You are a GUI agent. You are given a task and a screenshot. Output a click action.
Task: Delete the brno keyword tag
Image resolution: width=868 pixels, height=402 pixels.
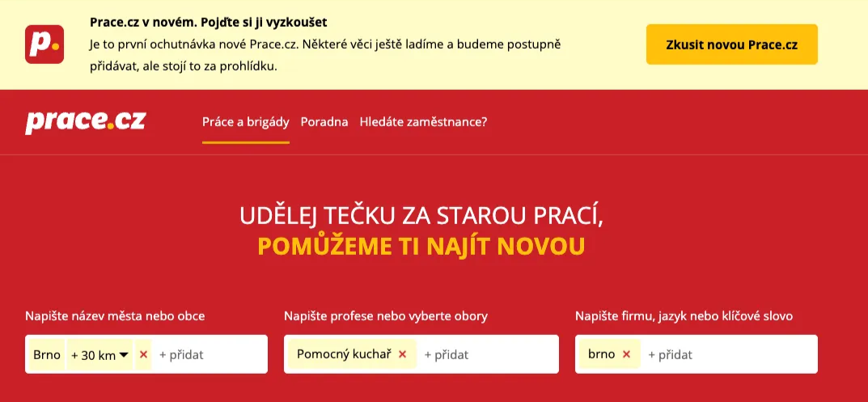[x=626, y=354]
